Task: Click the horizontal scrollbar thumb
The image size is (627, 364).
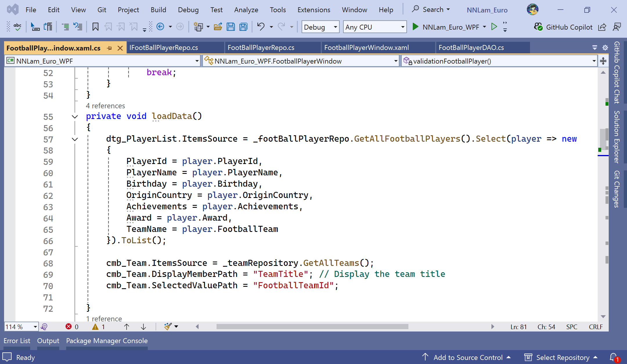Action: 312,327
